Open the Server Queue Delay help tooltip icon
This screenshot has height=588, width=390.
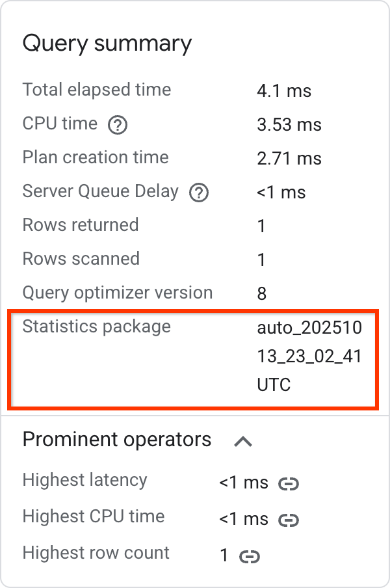coord(198,193)
